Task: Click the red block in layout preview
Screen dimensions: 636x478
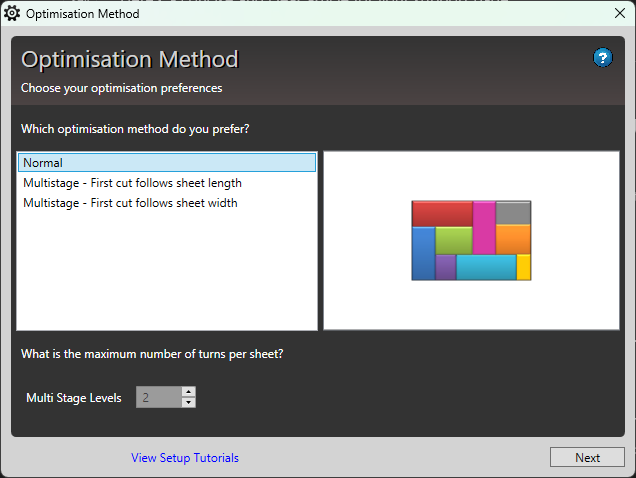Action: [442, 213]
